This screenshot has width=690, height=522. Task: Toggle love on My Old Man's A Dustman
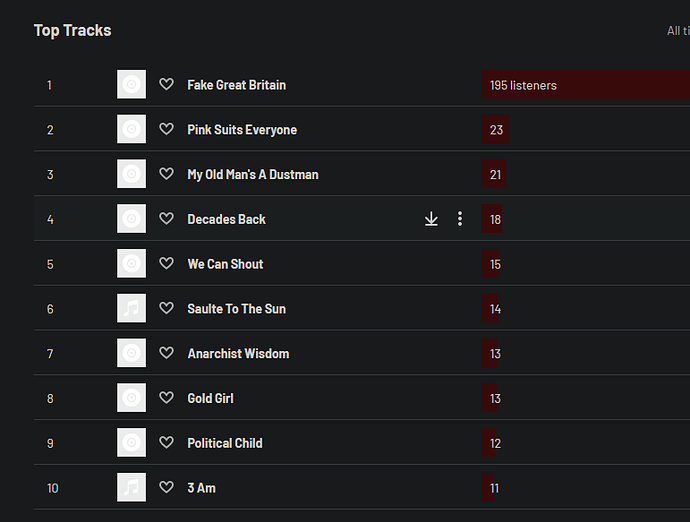click(x=167, y=175)
